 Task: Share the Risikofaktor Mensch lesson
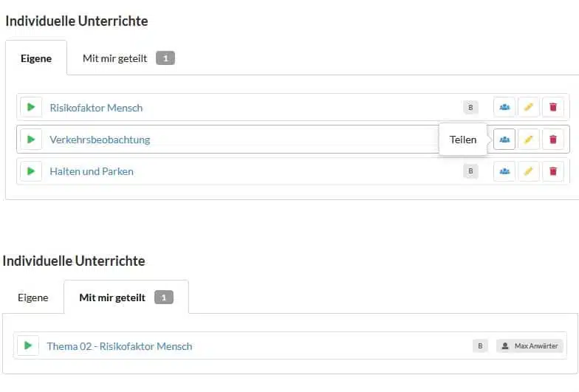pyautogui.click(x=504, y=107)
